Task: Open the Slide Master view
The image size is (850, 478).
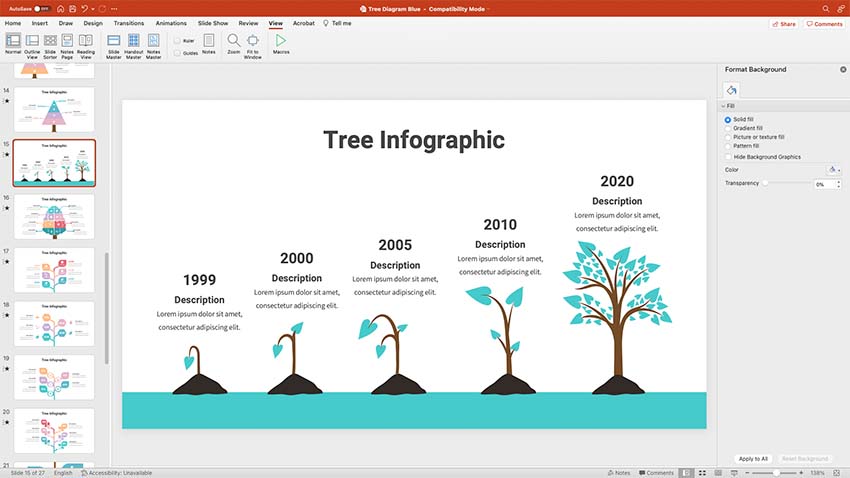Action: 113,43
